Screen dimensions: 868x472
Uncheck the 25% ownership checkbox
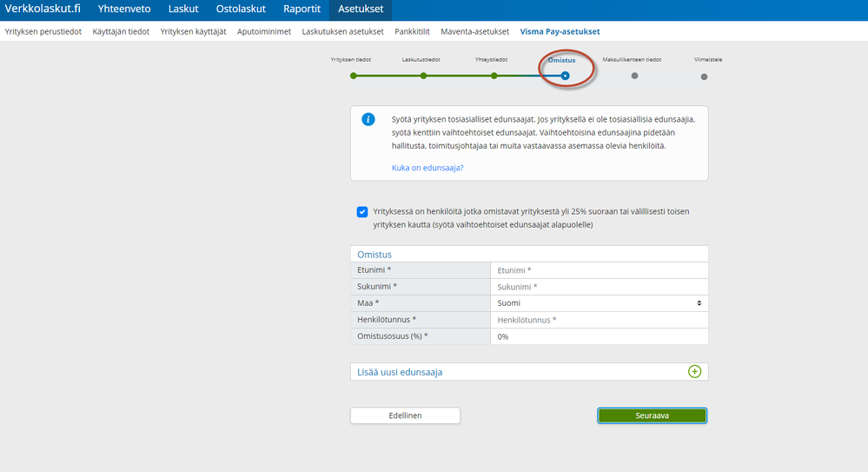tap(362, 211)
